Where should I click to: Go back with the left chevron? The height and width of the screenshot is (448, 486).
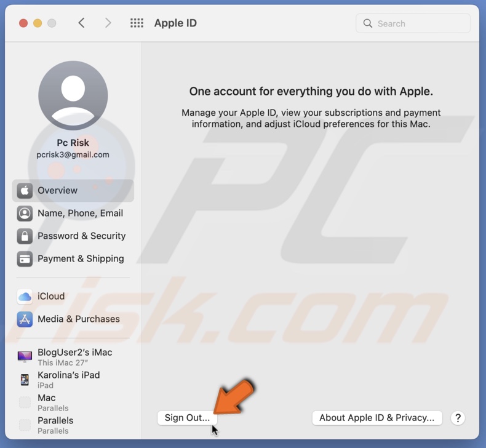coord(82,23)
